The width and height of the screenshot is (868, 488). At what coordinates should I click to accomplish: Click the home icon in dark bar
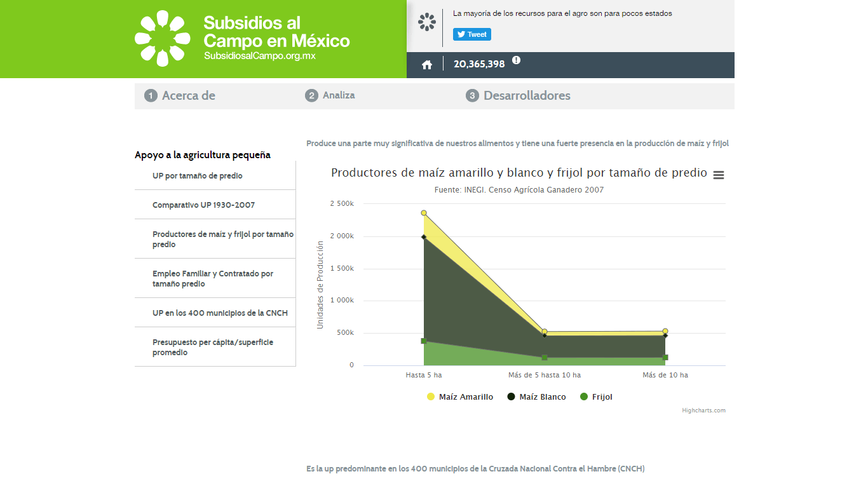427,64
